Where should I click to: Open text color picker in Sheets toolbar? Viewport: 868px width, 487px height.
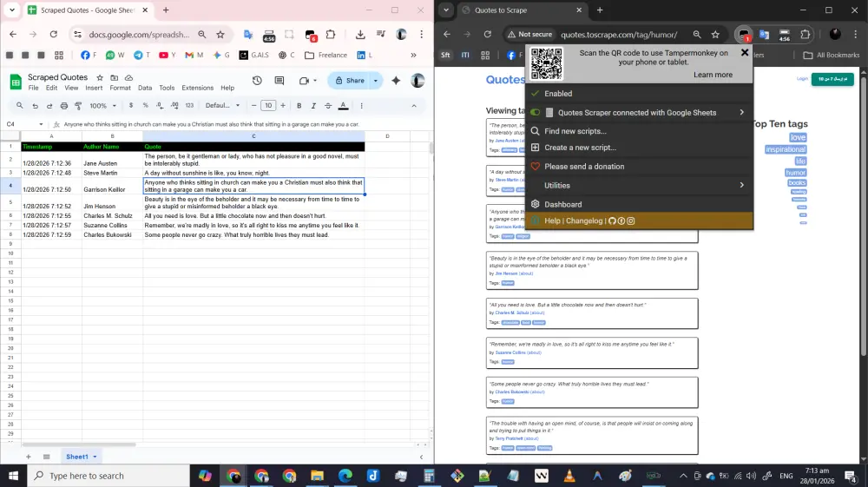[x=343, y=106]
